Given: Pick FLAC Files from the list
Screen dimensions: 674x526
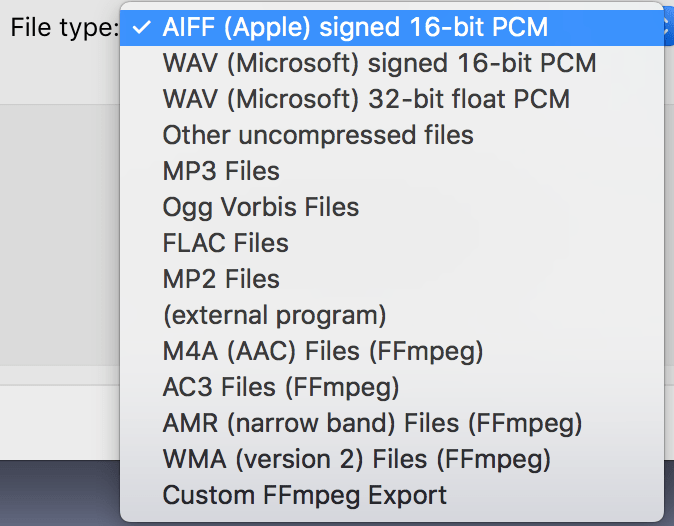Looking at the screenshot, I should click(225, 243).
